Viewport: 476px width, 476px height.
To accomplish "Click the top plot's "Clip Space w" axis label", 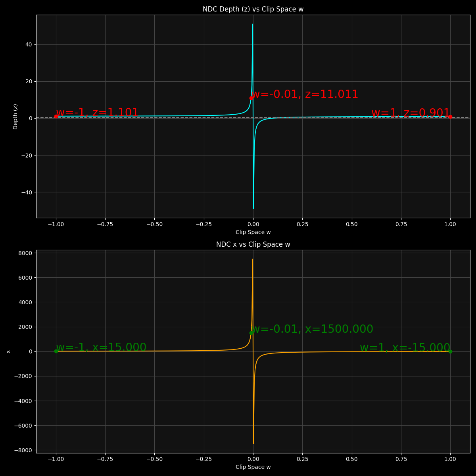I will [253, 232].
